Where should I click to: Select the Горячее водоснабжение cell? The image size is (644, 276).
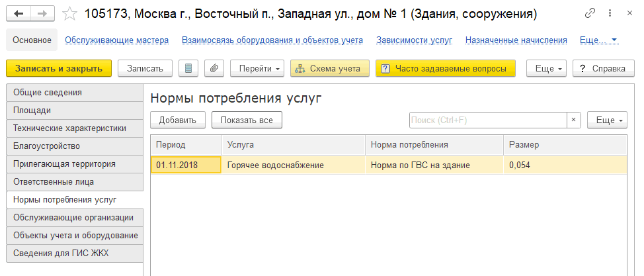(x=294, y=165)
